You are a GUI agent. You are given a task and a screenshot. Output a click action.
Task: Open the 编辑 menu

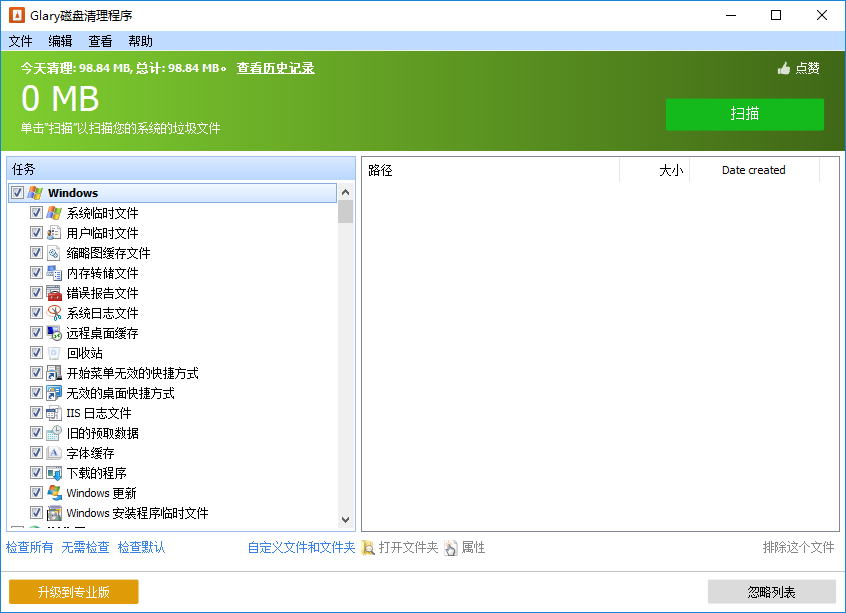[60, 41]
